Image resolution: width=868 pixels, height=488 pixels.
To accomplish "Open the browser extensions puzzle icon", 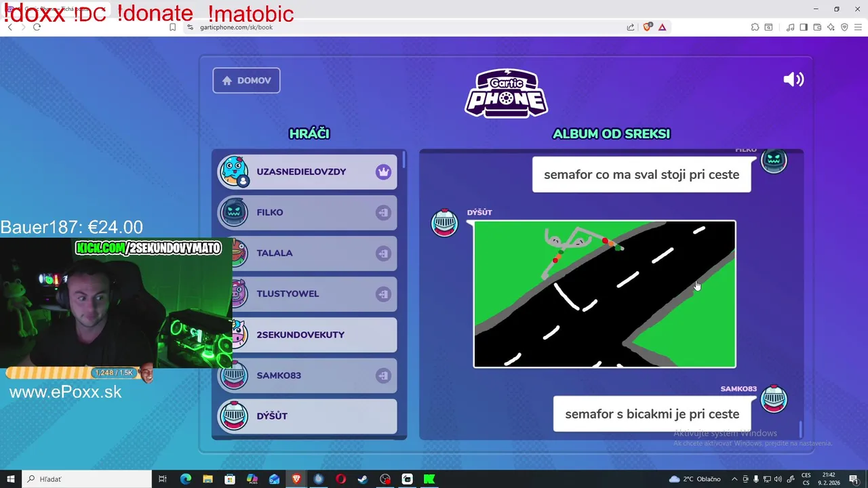I will [x=755, y=27].
